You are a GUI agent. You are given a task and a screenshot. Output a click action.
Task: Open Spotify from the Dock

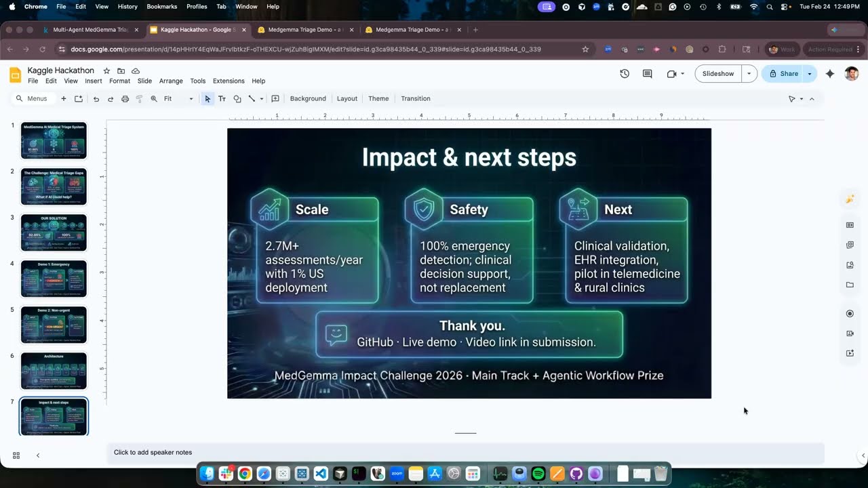[x=538, y=474]
